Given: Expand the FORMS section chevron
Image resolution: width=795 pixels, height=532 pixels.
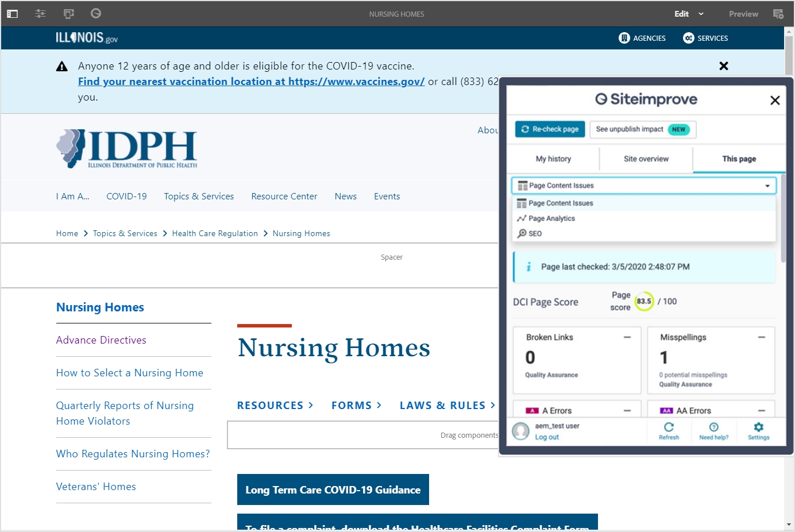Looking at the screenshot, I should click(379, 405).
